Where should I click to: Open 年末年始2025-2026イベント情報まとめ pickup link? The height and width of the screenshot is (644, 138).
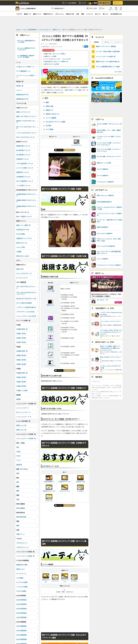[56, 62]
